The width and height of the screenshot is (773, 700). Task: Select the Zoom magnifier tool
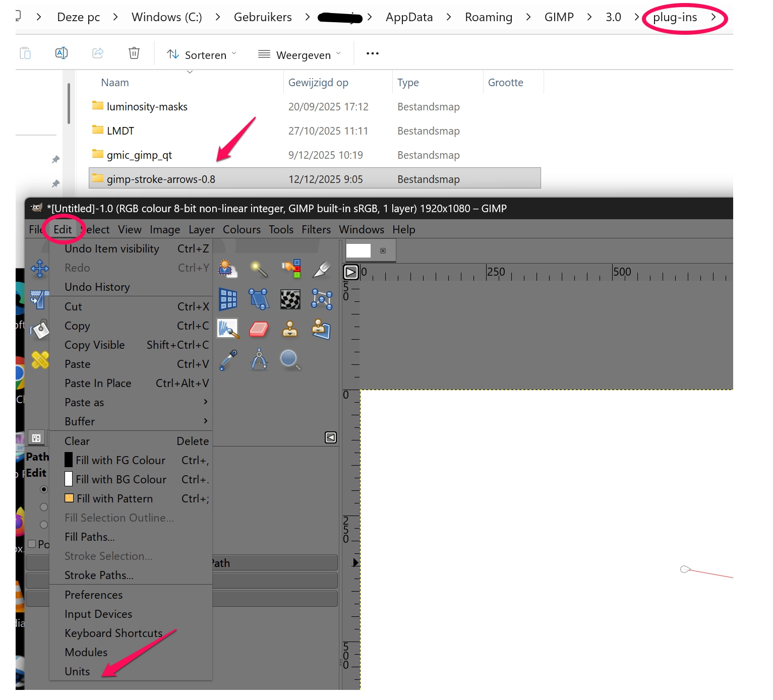click(x=290, y=360)
